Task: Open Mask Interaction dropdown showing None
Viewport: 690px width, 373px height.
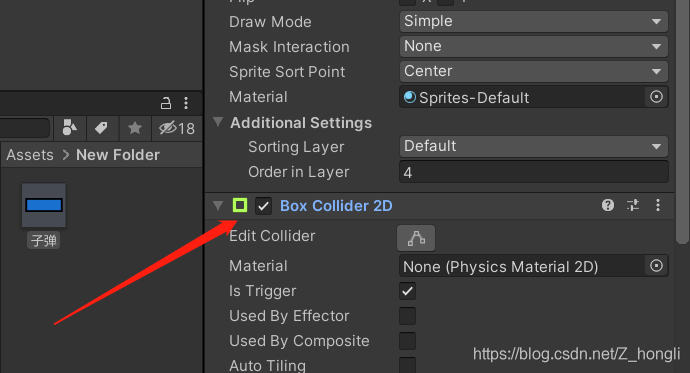Action: [x=533, y=46]
